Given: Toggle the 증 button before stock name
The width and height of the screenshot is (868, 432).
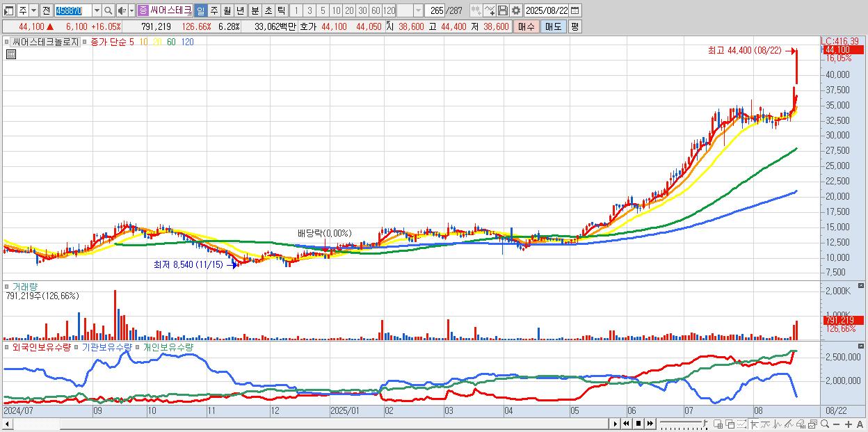Looking at the screenshot, I should (143, 10).
